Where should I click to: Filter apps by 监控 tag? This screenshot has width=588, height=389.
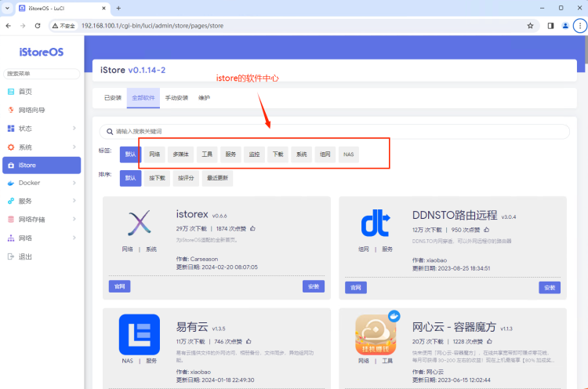pyautogui.click(x=254, y=155)
